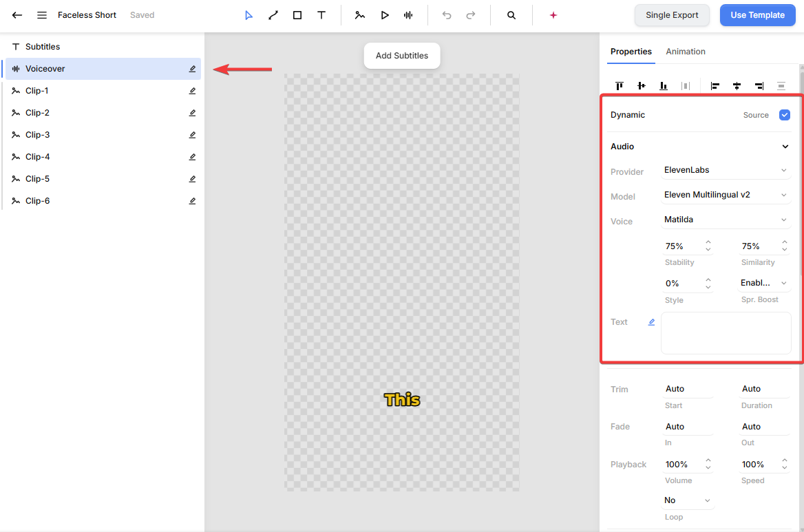Click into the voiceover Text input box
This screenshot has height=532, width=804.
pos(726,333)
